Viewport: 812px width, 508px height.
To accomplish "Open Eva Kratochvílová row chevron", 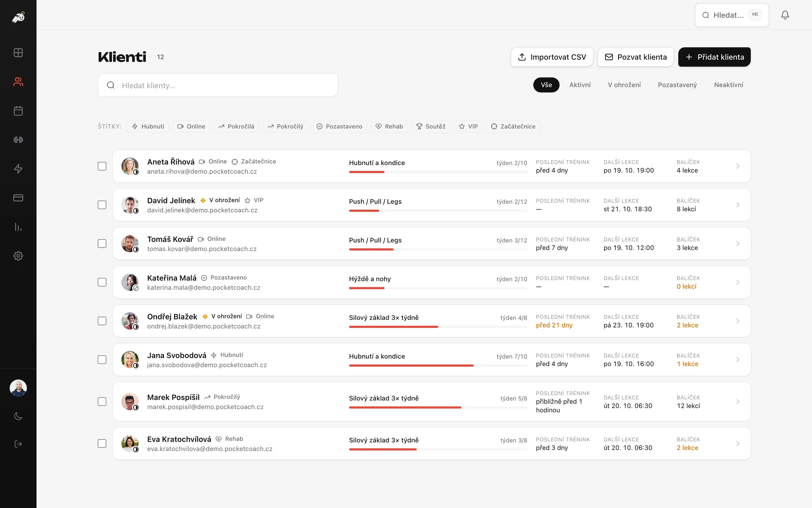I will pos(738,443).
